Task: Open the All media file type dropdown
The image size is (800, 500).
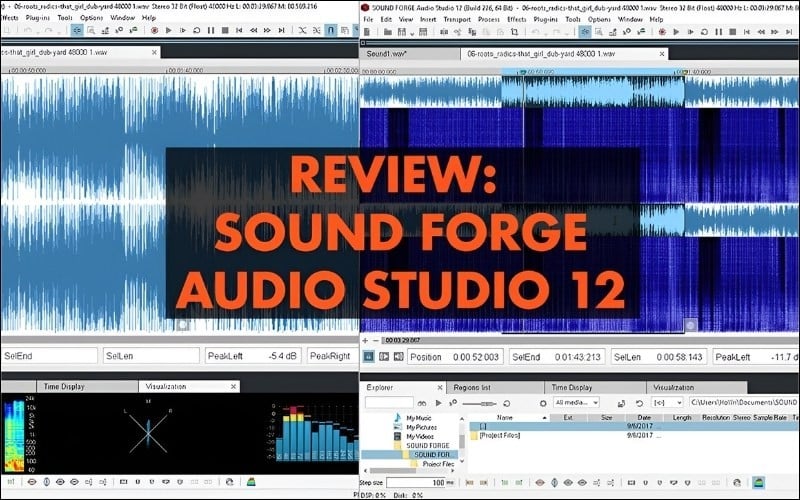Action: [576, 403]
